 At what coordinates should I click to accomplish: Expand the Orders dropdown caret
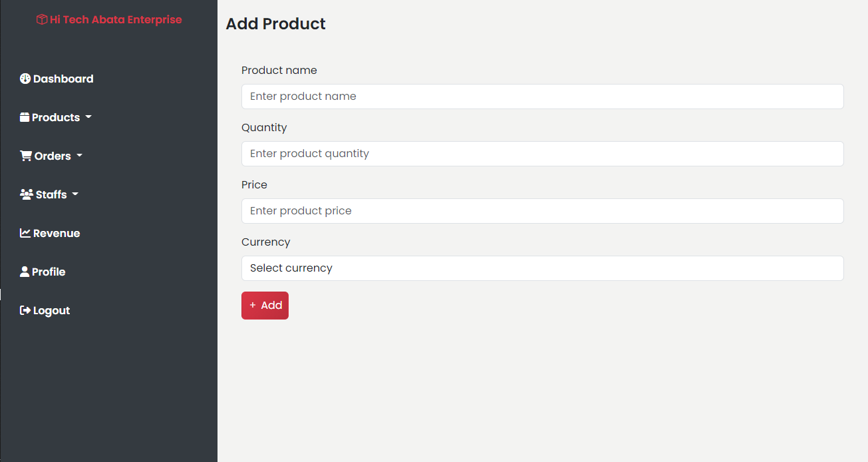pyautogui.click(x=80, y=156)
